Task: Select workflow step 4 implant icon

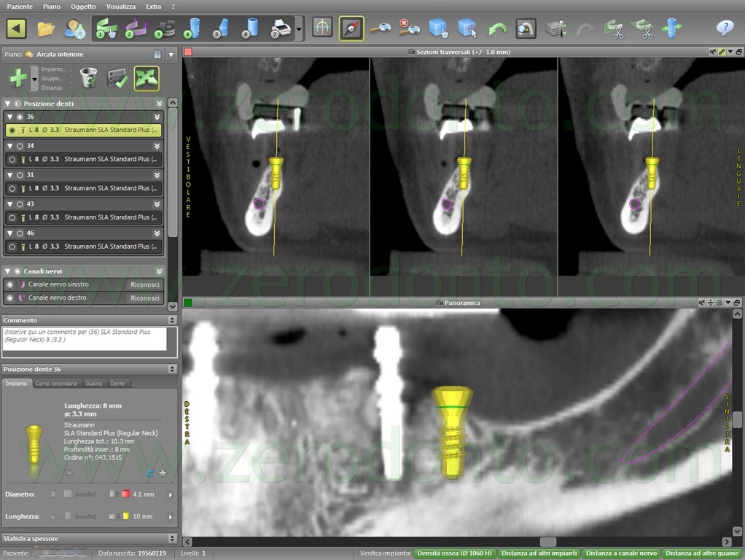Action: click(193, 28)
